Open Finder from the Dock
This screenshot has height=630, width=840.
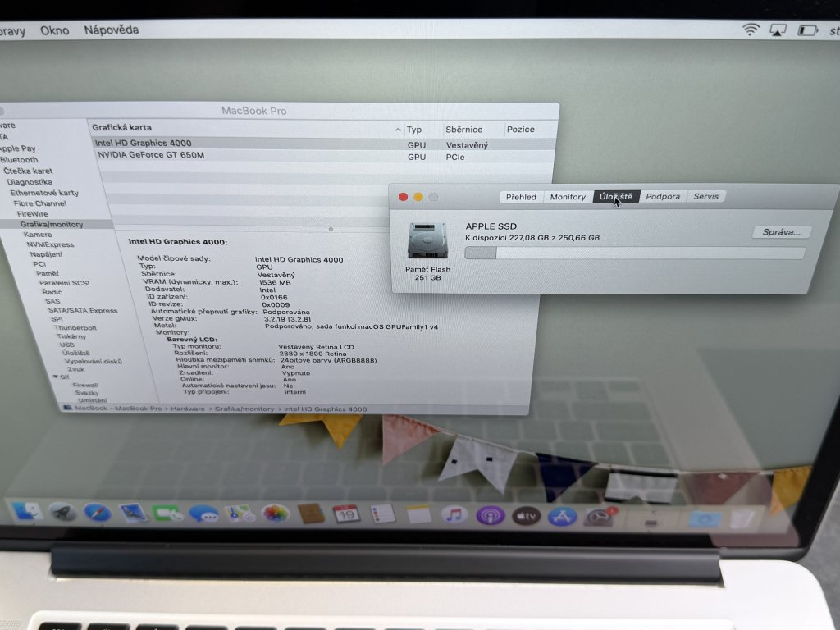click(26, 510)
